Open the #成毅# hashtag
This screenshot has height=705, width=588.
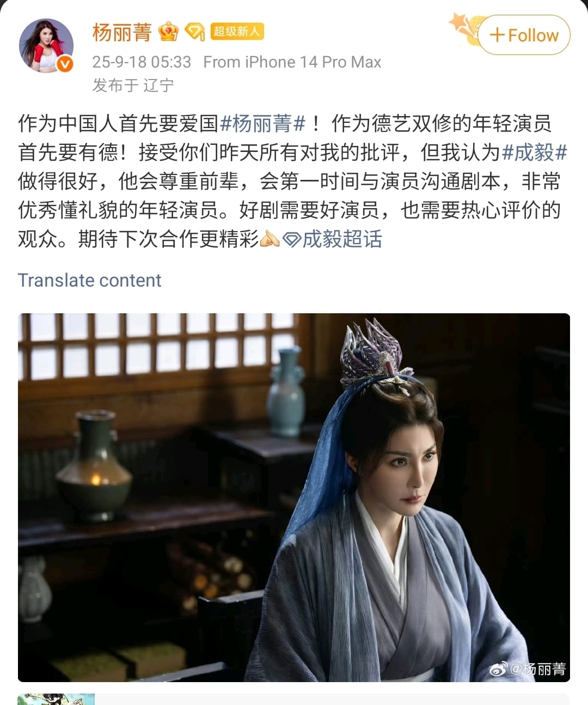point(534,153)
